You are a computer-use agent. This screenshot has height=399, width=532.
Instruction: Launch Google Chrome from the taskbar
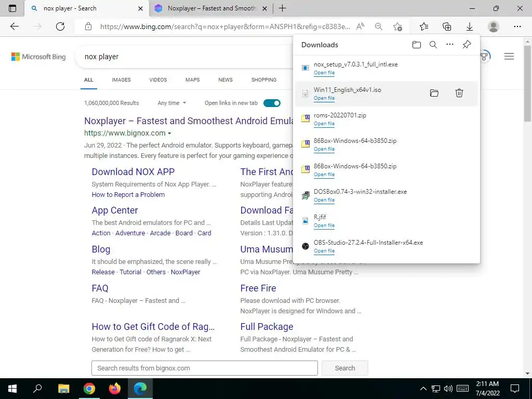89,389
